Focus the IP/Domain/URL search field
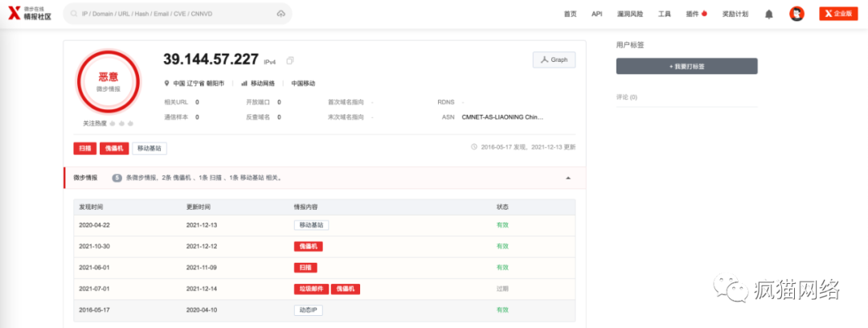 (x=170, y=14)
